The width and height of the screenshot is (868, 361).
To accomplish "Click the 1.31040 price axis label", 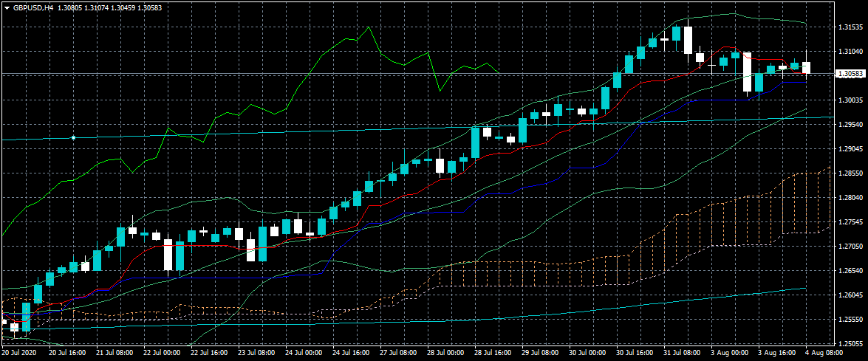I will click(850, 52).
